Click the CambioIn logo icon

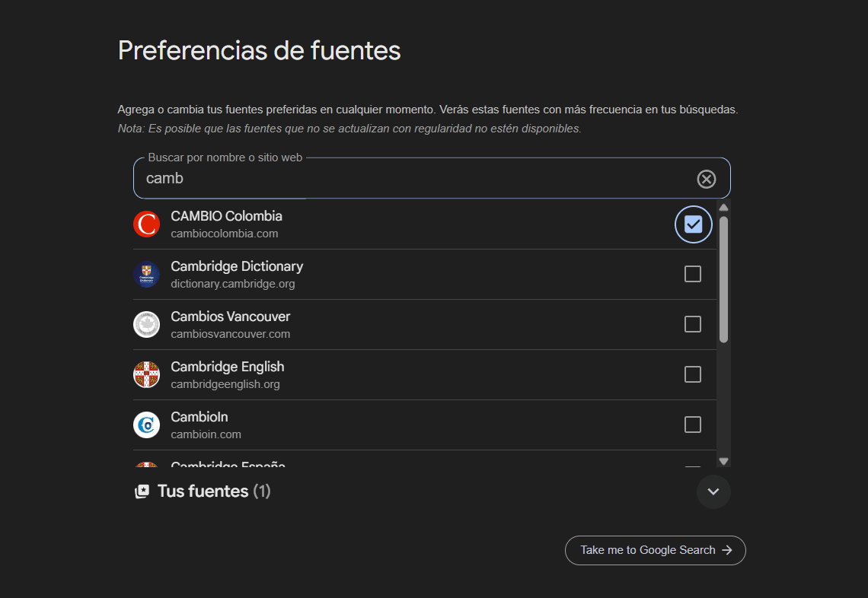147,425
